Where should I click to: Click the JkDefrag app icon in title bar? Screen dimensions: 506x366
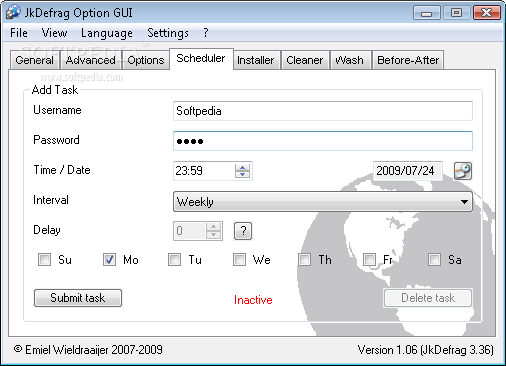click(x=13, y=12)
